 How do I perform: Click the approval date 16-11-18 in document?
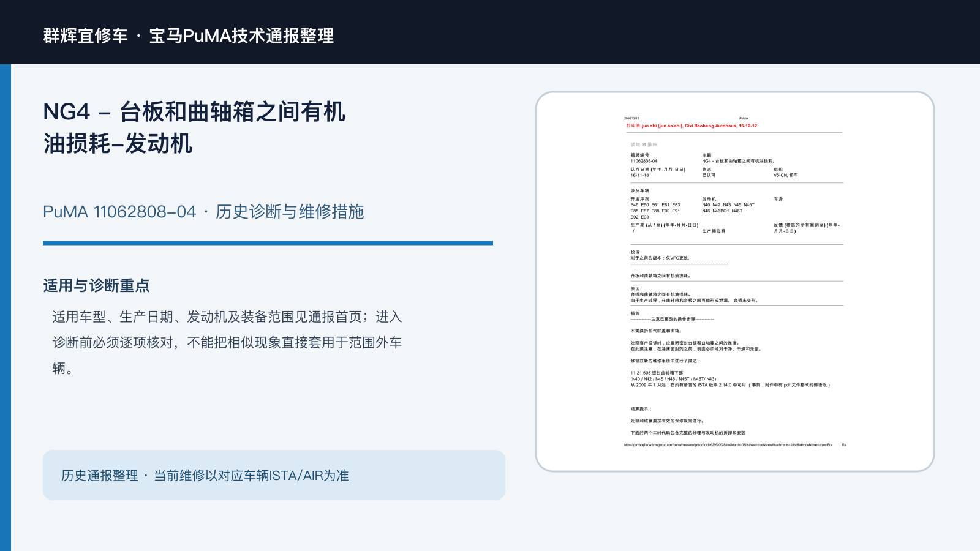[x=639, y=175]
